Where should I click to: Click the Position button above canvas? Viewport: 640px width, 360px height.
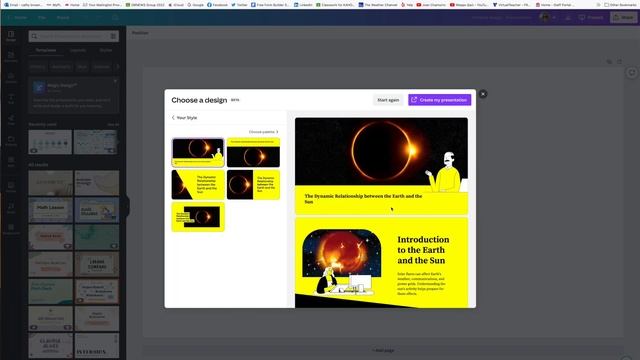[140, 33]
